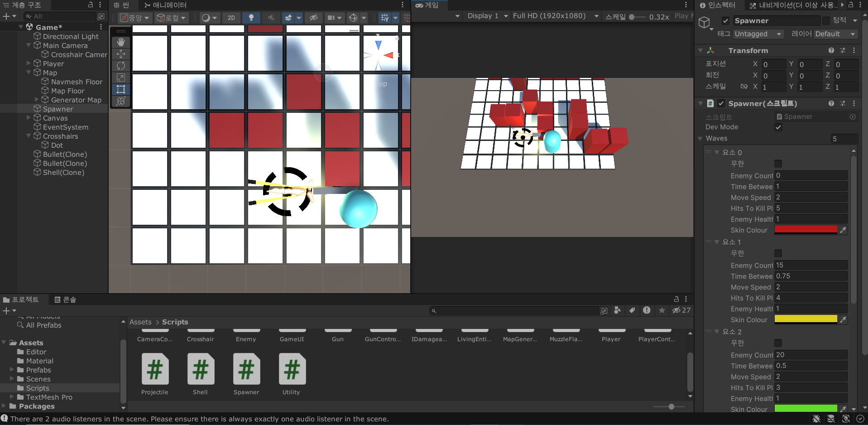This screenshot has width=868, height=425.
Task: Toggle scene lighting bulb button
Action: pyautogui.click(x=251, y=18)
